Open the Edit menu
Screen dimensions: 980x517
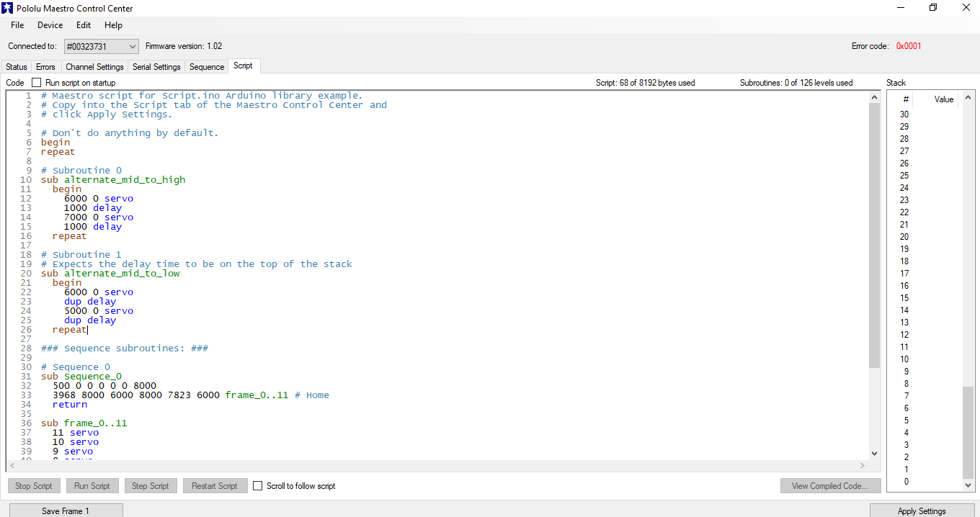tap(83, 24)
